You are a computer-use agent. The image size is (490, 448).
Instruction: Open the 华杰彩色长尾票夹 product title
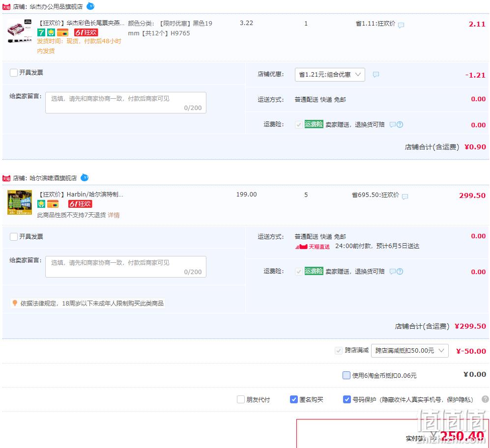81,23
